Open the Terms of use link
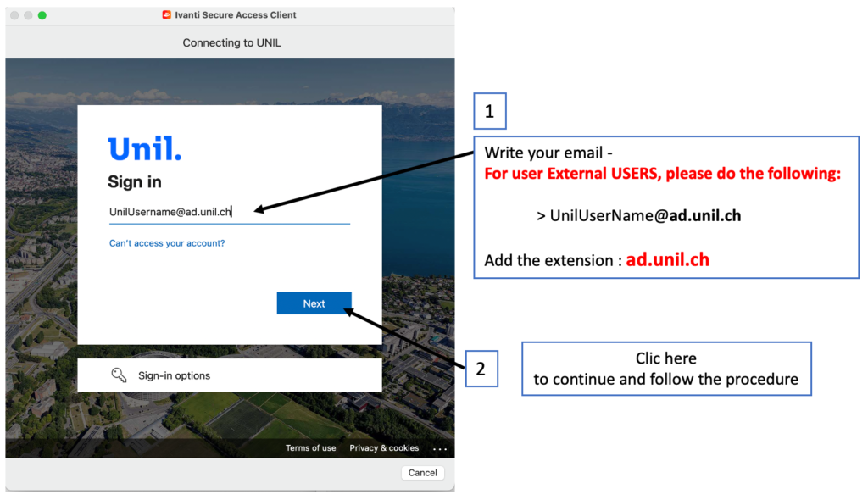Screen dimensions: 868x500 pyautogui.click(x=310, y=448)
